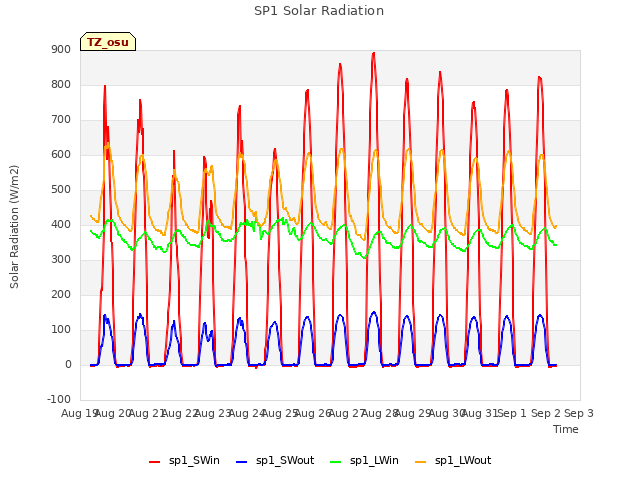Click the Aug 28 x-axis date label

point(378,413)
